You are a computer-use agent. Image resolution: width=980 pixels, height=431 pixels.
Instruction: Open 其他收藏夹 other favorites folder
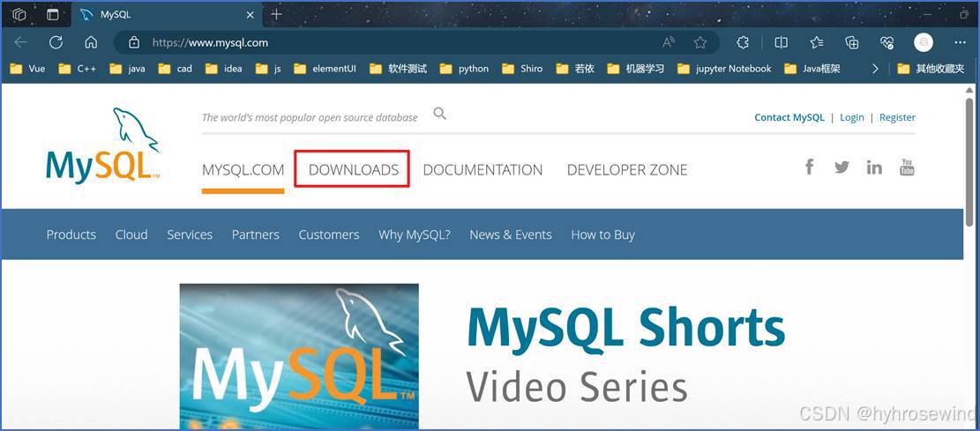point(931,69)
